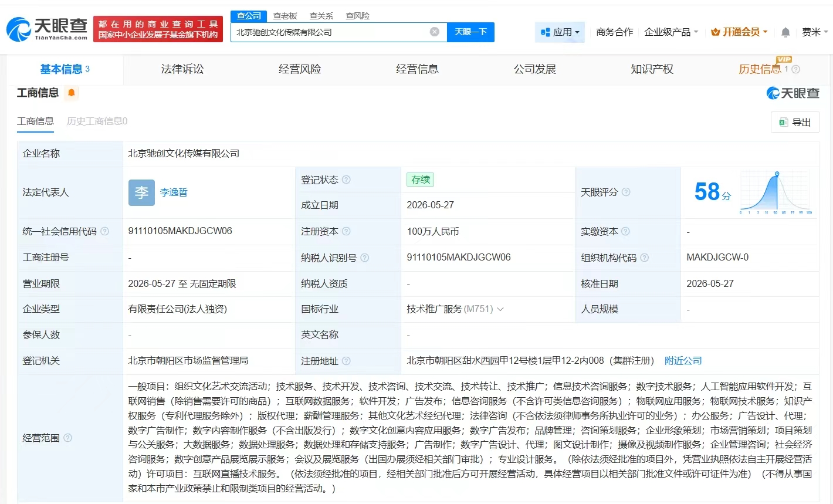The image size is (833, 504).
Task: Click the 58分 score value
Action: coord(712,192)
